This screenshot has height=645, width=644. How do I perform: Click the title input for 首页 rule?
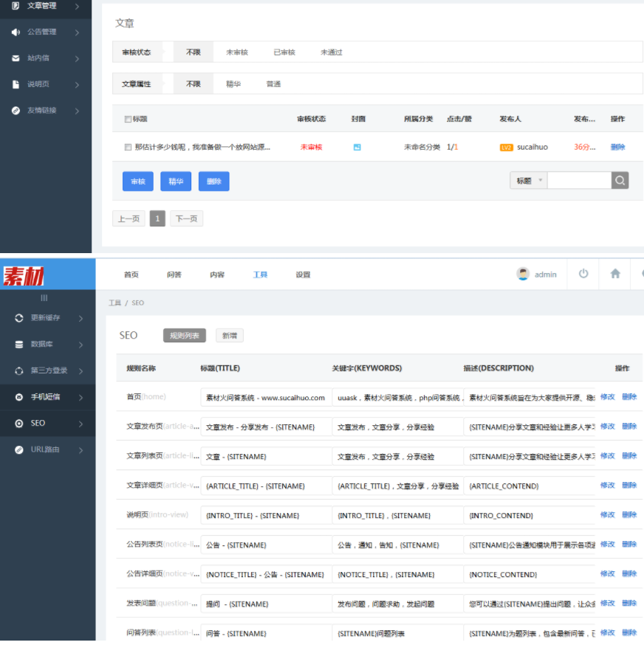pyautogui.click(x=265, y=398)
